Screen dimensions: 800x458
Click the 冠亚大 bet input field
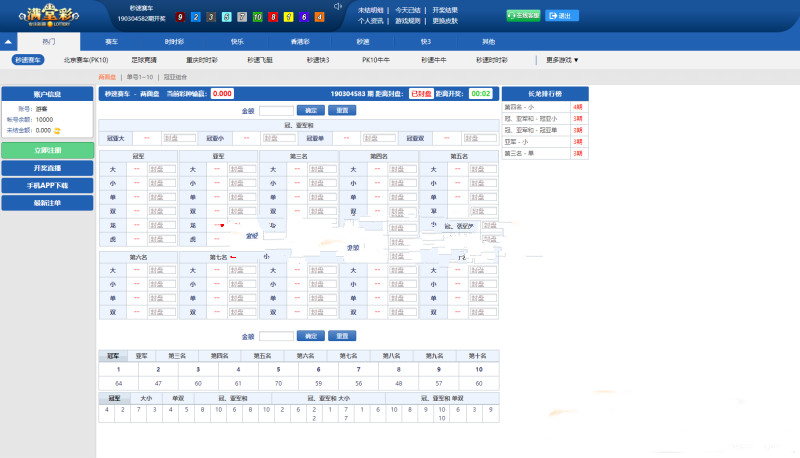coord(179,138)
